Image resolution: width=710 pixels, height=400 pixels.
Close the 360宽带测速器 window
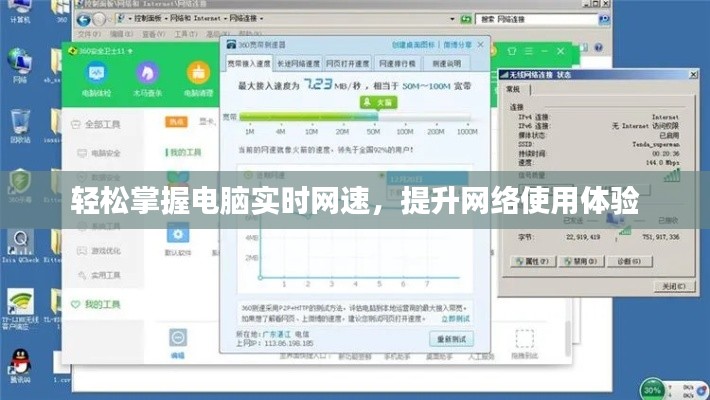pos(480,44)
